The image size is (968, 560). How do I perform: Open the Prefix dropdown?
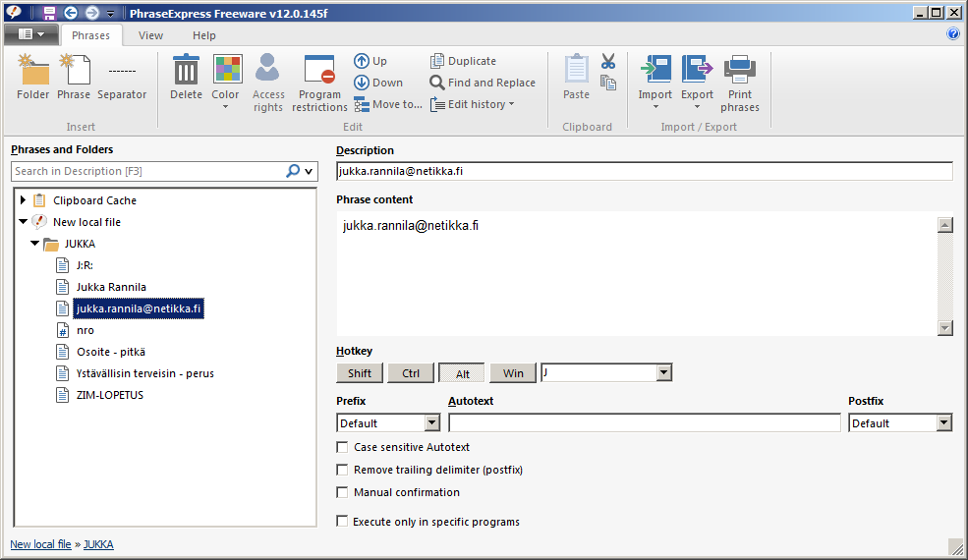[432, 422]
